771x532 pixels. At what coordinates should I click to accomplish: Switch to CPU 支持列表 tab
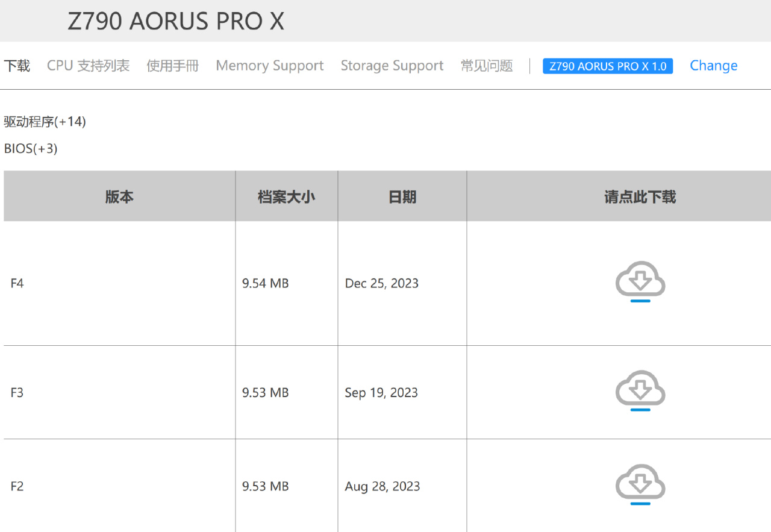[88, 66]
